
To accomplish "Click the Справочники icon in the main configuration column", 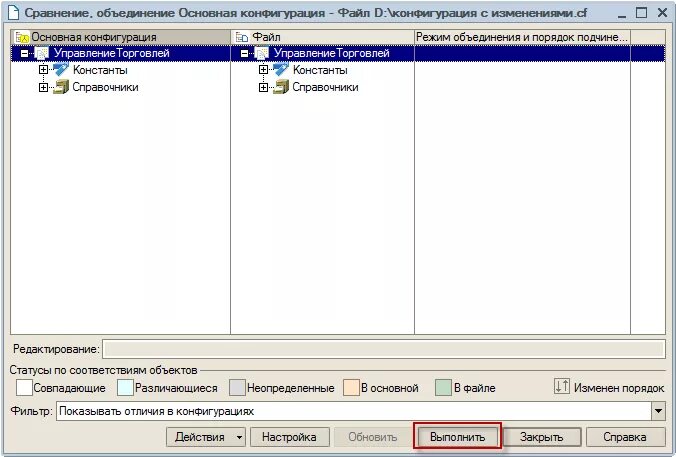I will click(x=61, y=87).
